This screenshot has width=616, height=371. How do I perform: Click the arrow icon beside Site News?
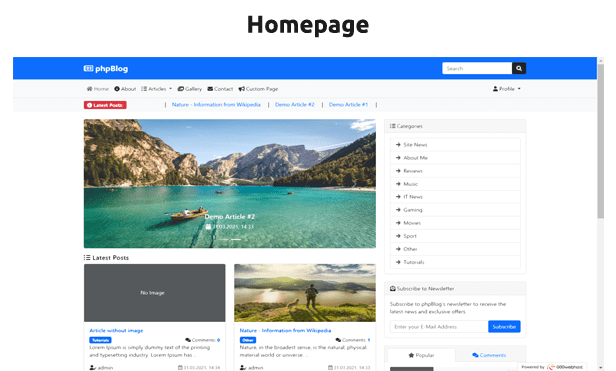398,145
